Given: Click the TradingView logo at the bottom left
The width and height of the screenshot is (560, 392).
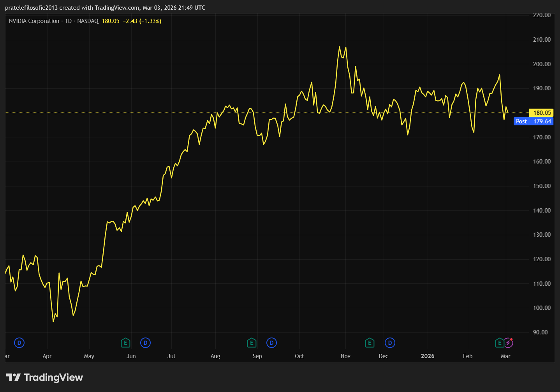Looking at the screenshot, I should 44,377.
